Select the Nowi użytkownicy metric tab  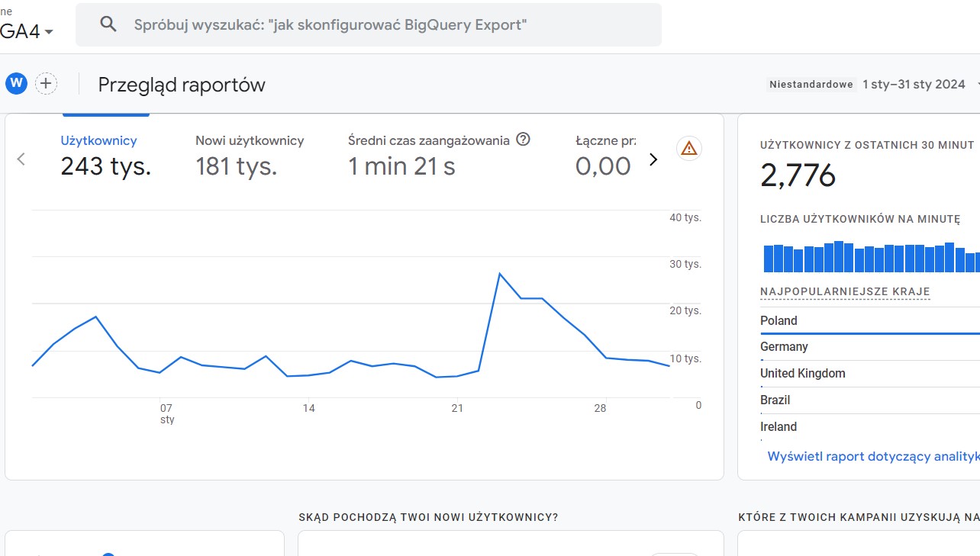[x=250, y=156]
